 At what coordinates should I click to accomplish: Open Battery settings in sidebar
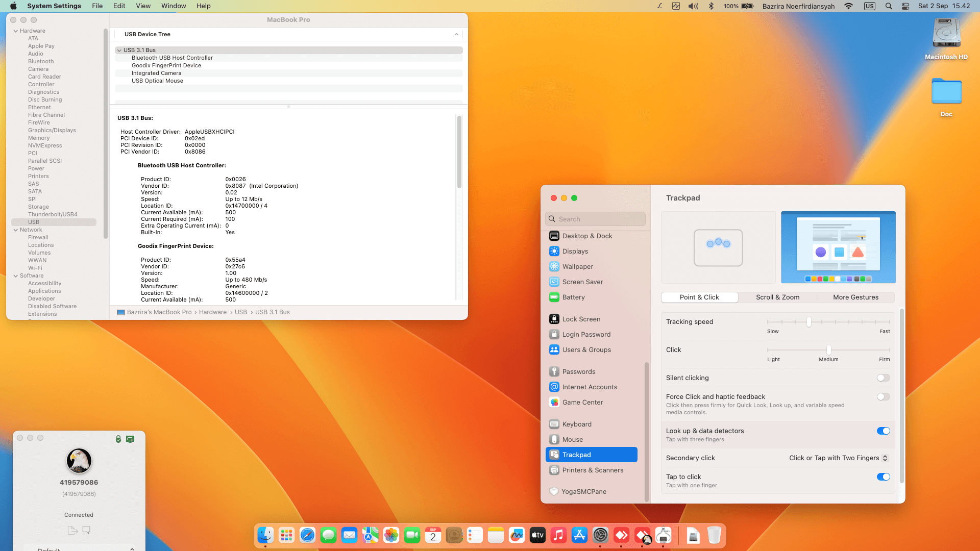click(x=573, y=297)
